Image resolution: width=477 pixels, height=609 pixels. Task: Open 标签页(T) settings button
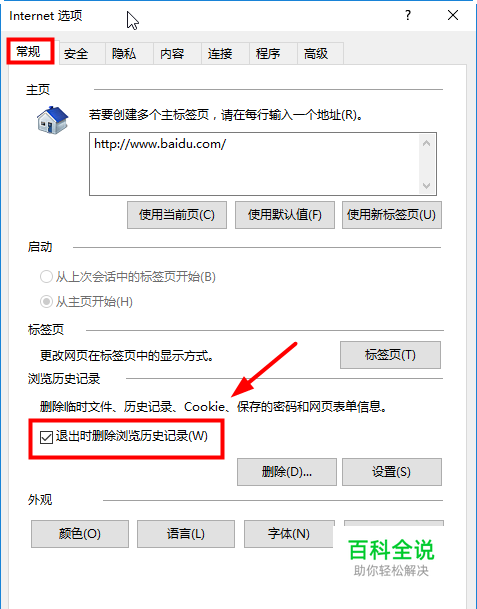click(390, 355)
